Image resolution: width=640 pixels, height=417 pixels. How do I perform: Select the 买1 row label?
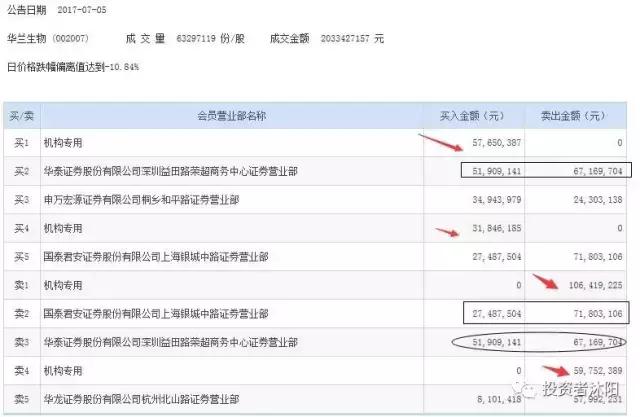pos(22,143)
